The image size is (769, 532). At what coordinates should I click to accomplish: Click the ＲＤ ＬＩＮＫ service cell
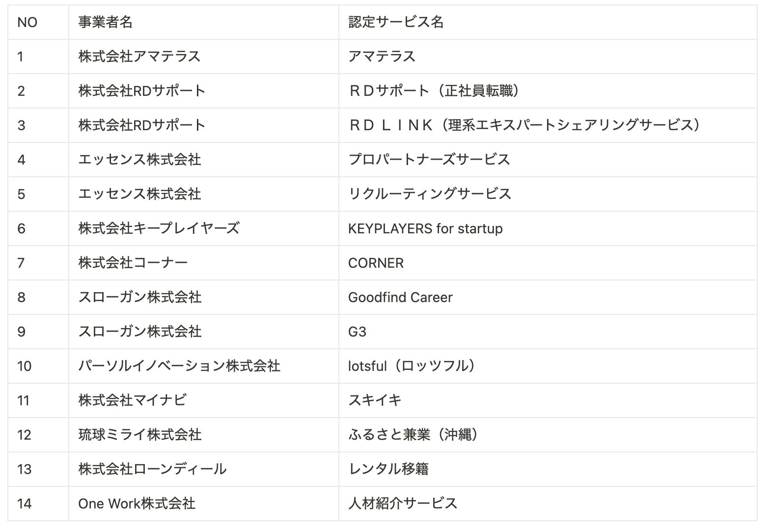[524, 126]
